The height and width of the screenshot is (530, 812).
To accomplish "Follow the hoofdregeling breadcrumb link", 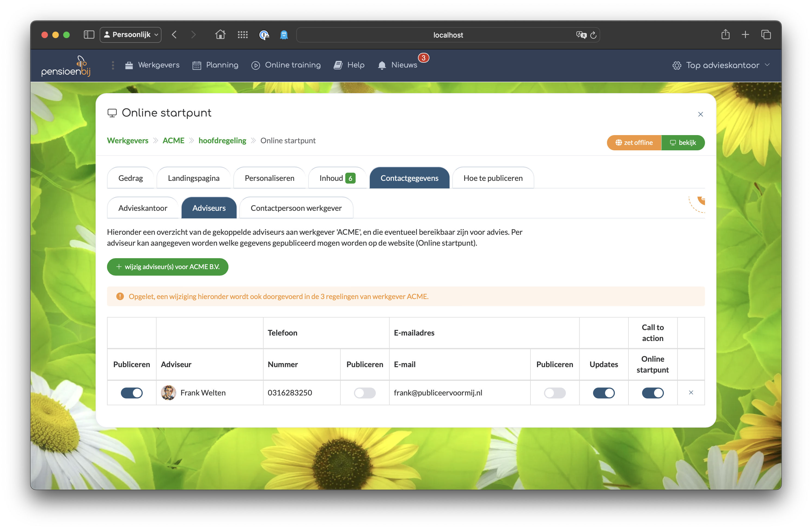I will pos(222,140).
